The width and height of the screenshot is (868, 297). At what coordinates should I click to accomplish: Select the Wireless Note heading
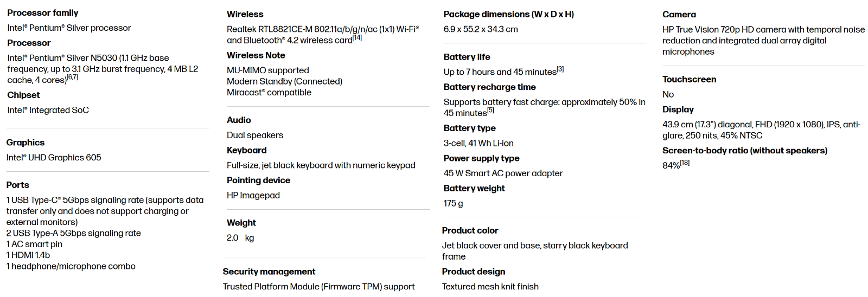click(x=256, y=55)
